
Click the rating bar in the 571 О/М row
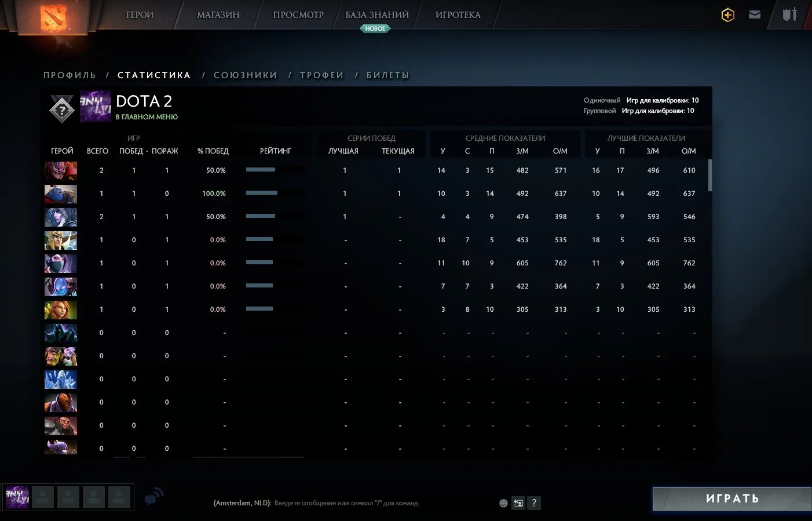click(x=275, y=170)
